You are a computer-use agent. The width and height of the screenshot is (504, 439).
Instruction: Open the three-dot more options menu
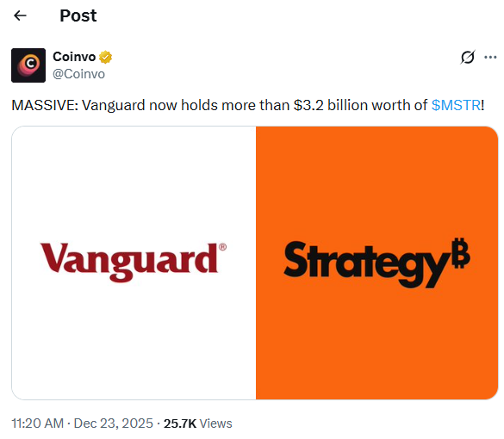pyautogui.click(x=490, y=57)
